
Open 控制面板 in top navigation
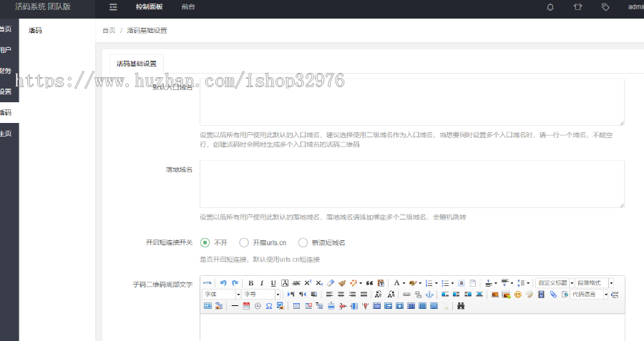coord(149,7)
